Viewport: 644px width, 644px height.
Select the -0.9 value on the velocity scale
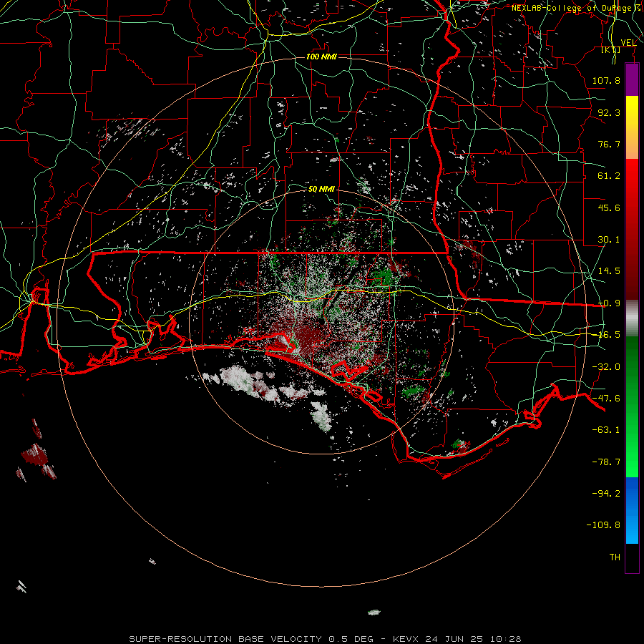click(609, 303)
